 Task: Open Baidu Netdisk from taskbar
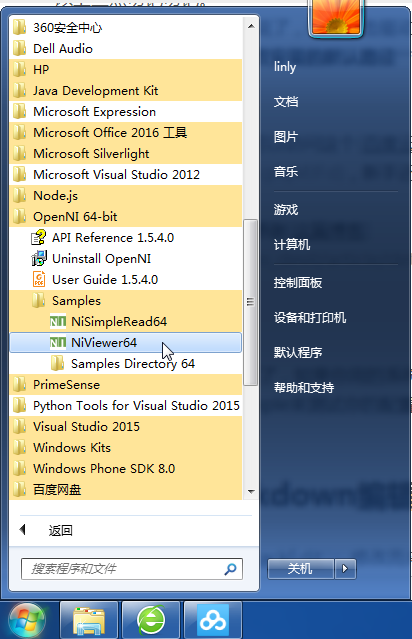213,621
